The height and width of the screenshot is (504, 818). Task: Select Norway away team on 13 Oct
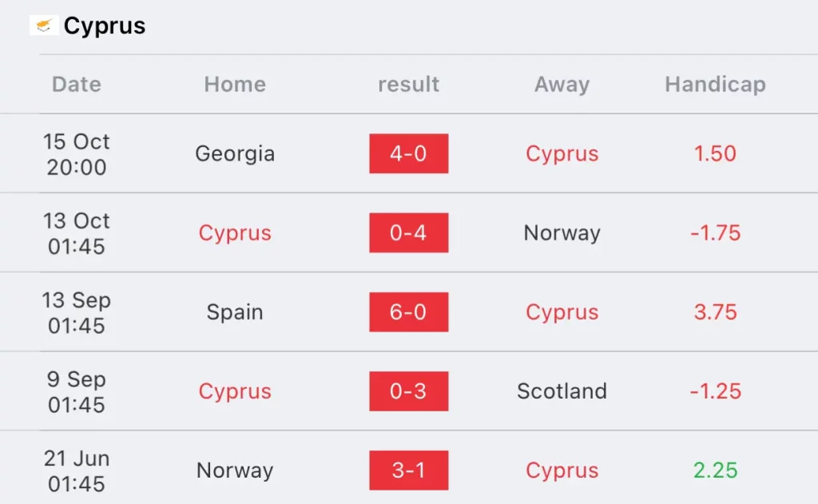562,233
